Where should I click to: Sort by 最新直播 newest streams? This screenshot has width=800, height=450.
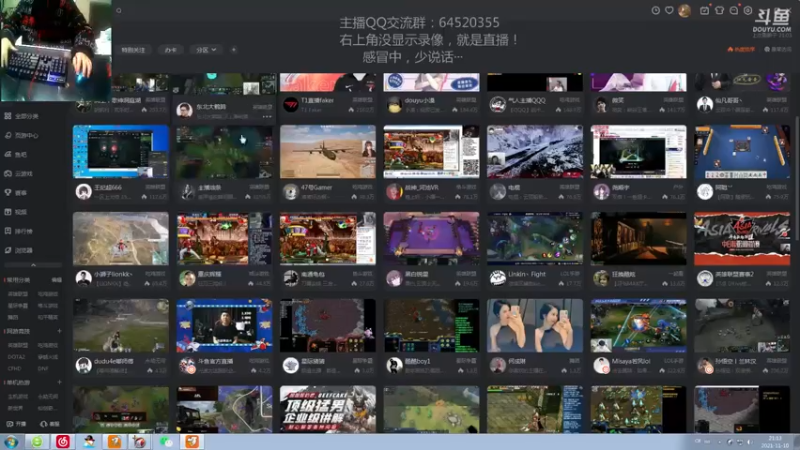pos(778,49)
